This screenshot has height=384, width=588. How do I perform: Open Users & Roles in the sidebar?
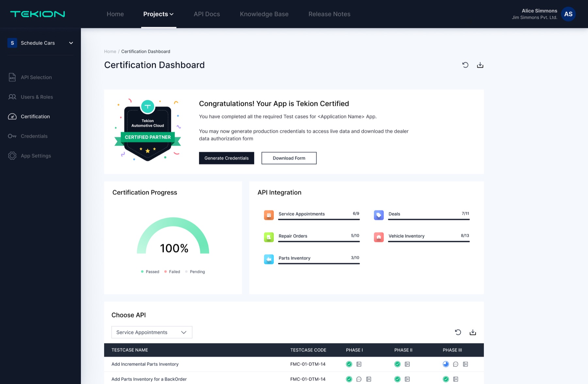pos(31,97)
